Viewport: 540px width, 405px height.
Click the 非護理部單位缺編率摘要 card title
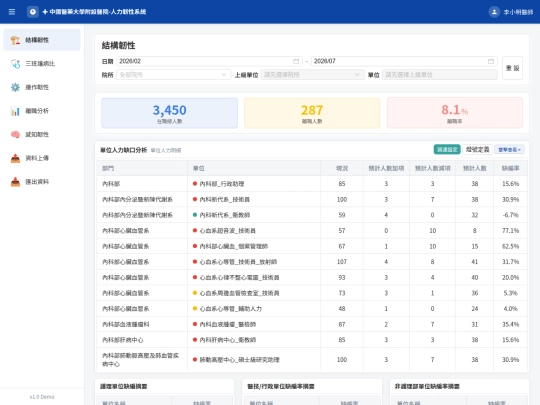point(427,386)
